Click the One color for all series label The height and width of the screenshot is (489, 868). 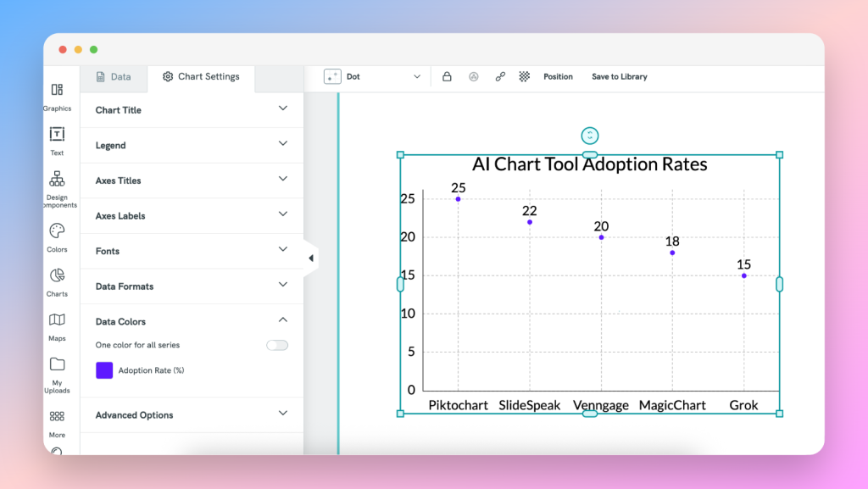[x=137, y=345]
